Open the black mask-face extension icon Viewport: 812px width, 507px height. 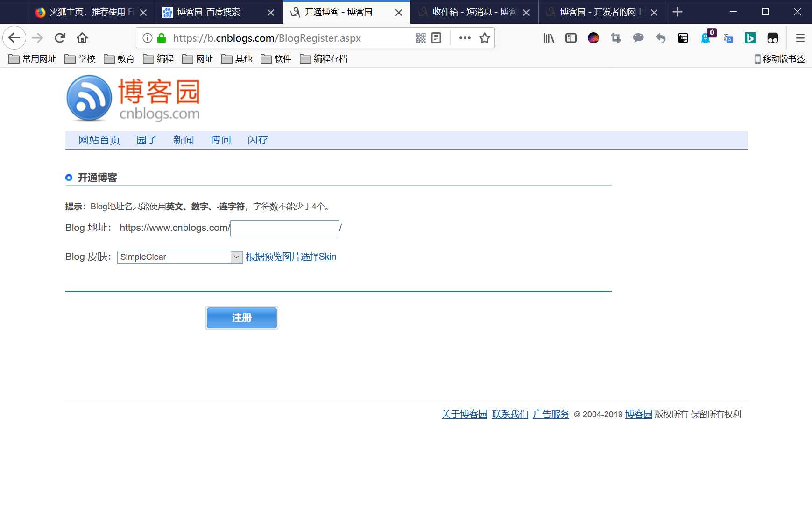coord(773,38)
